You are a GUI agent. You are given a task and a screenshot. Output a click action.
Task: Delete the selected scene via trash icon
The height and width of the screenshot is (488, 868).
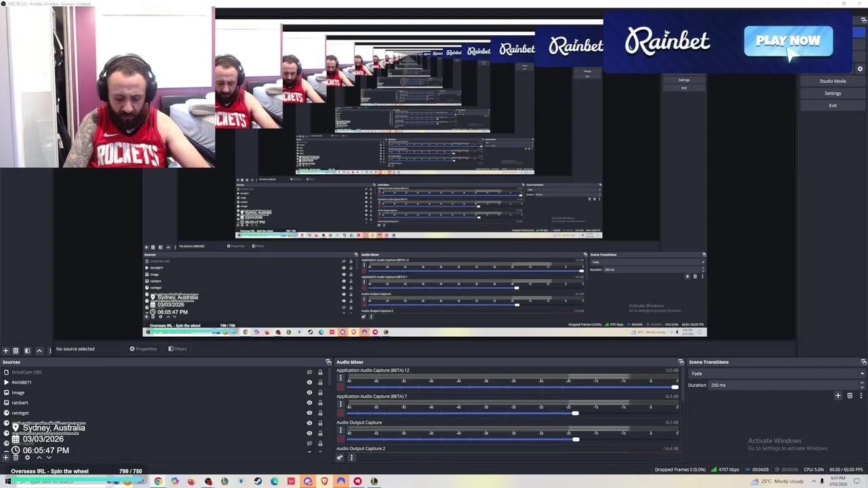coord(16,350)
